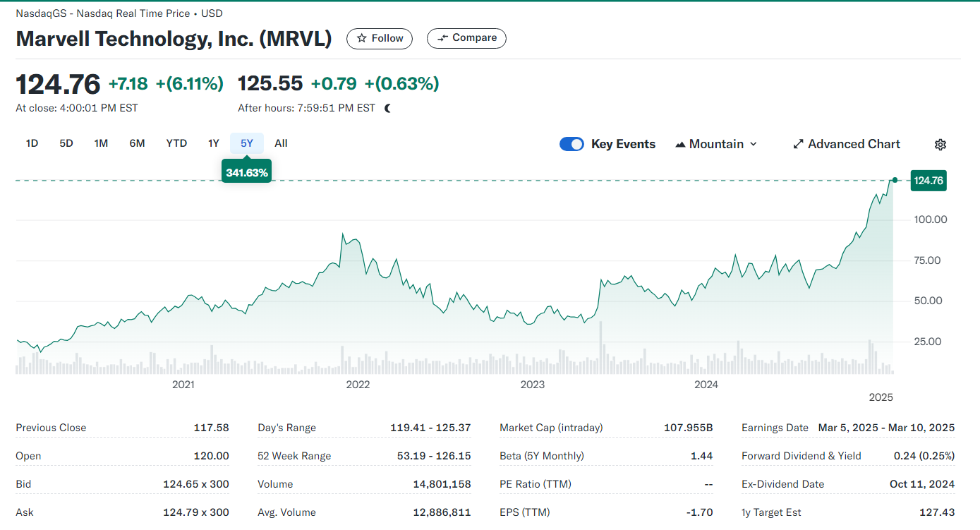Click the after-hours moon icon
This screenshot has width=980, height=530.
[387, 108]
